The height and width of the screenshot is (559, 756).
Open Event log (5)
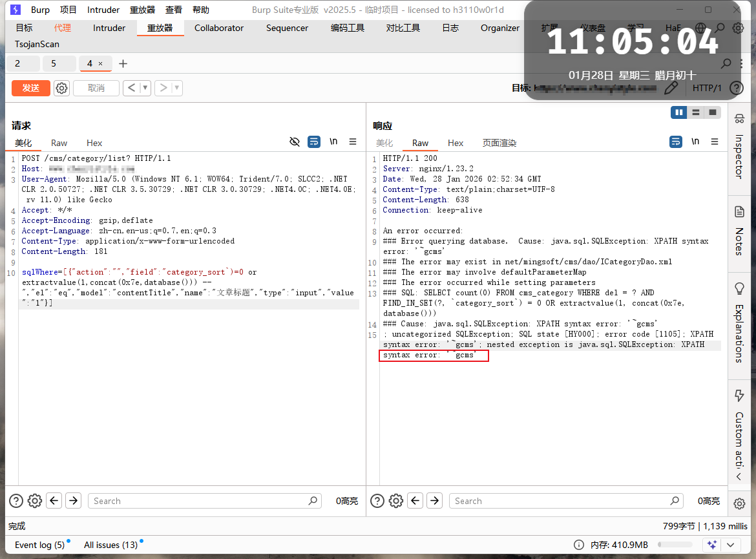click(39, 545)
